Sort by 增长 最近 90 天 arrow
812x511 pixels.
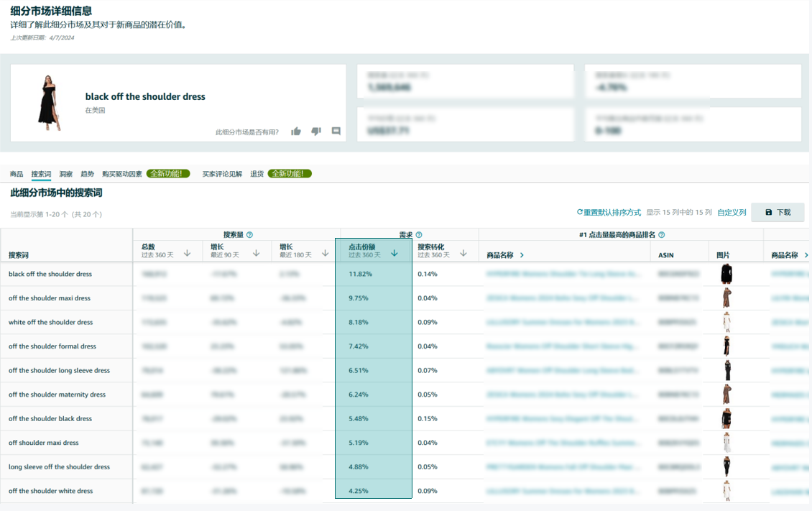(257, 253)
